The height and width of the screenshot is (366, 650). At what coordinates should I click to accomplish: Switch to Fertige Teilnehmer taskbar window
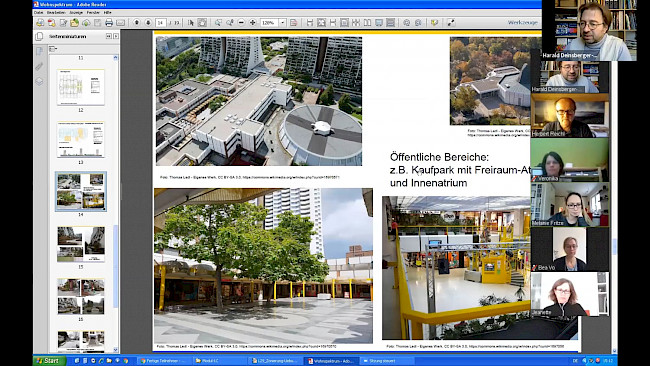164,361
